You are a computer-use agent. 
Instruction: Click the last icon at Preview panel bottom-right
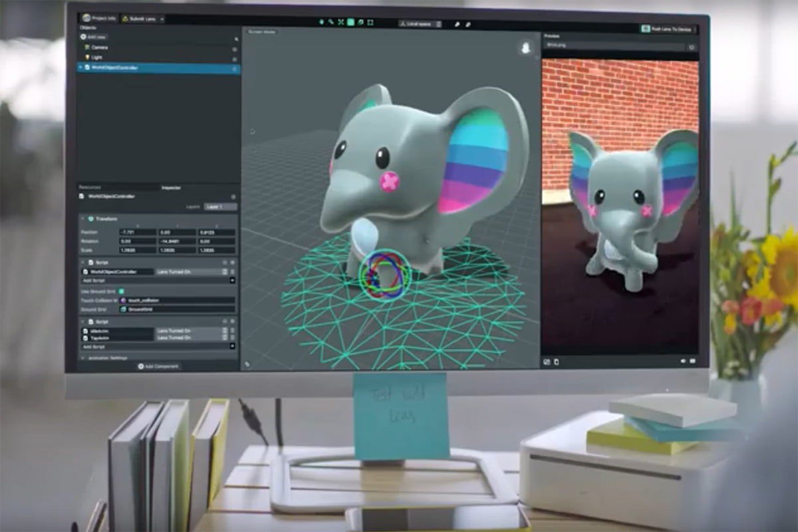coord(692,361)
